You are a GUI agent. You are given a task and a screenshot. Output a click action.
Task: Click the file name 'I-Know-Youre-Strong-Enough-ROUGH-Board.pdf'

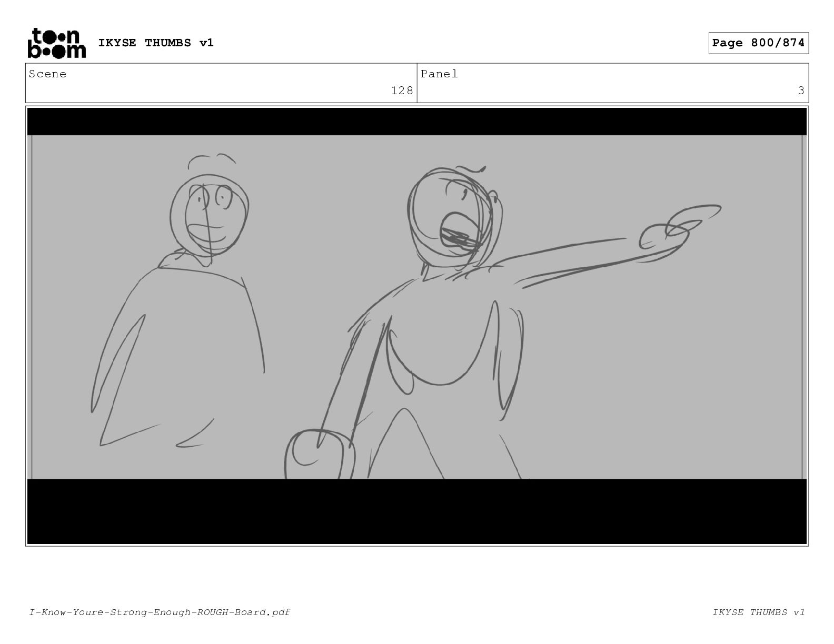(160, 612)
